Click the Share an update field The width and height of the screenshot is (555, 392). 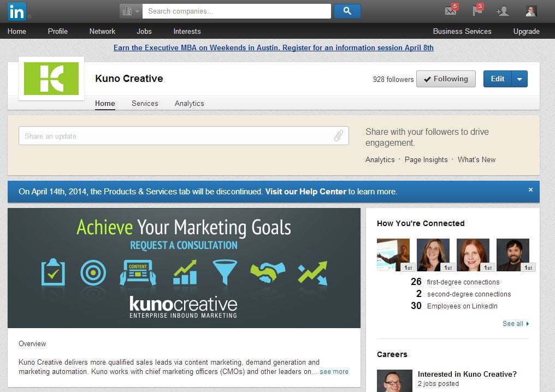click(x=175, y=136)
